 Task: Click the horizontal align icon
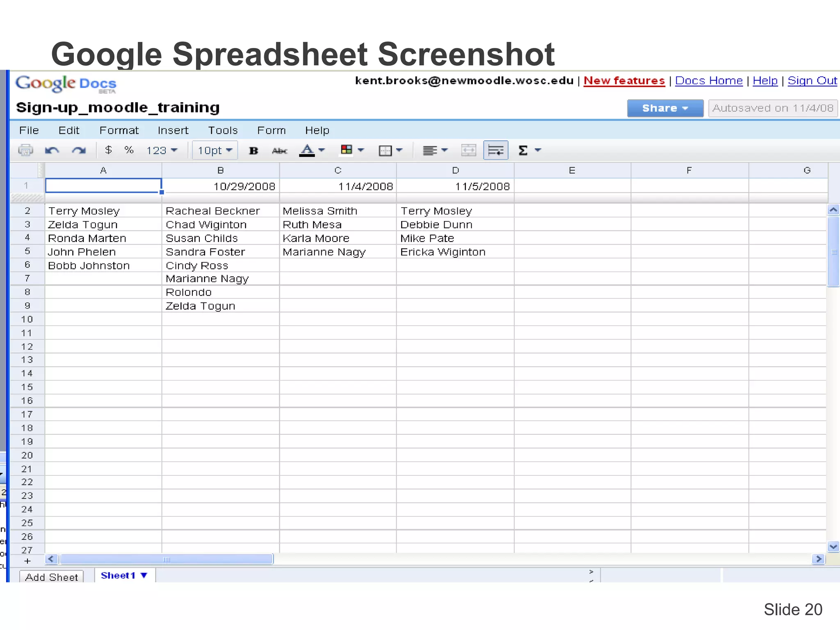point(430,151)
